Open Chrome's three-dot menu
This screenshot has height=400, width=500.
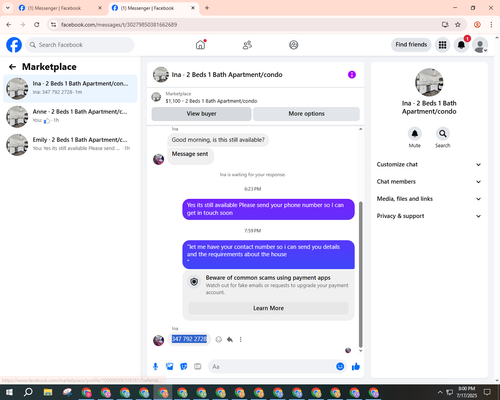(491, 25)
